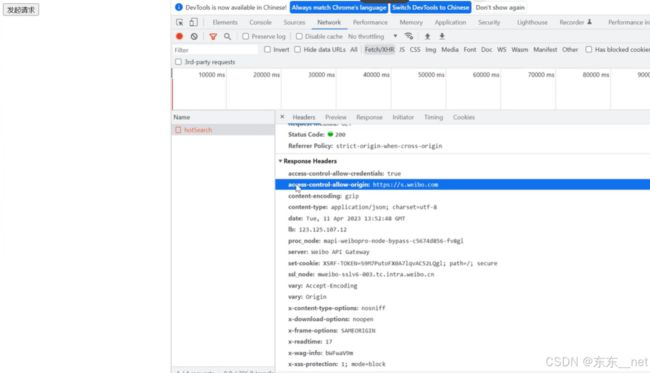Toggle device toolbar icon
The width and height of the screenshot is (650, 373).
(194, 22)
